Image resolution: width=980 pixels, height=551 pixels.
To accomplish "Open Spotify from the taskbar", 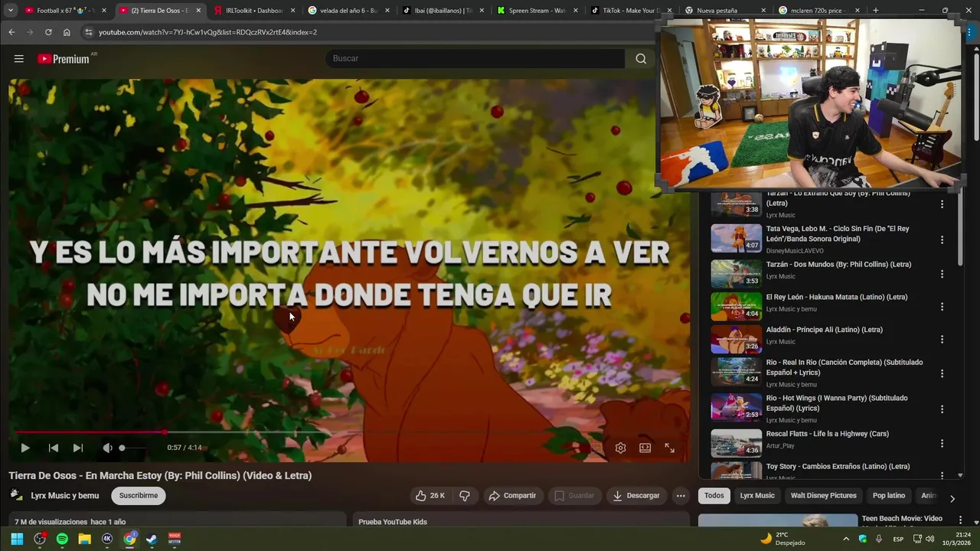I will [62, 539].
